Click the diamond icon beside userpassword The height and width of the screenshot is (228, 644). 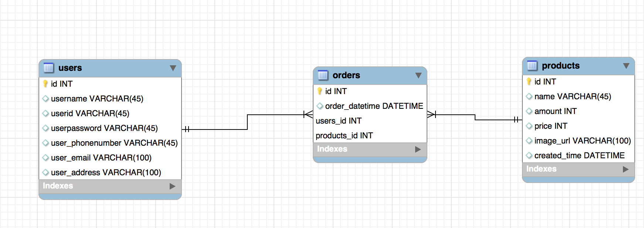[x=45, y=128]
